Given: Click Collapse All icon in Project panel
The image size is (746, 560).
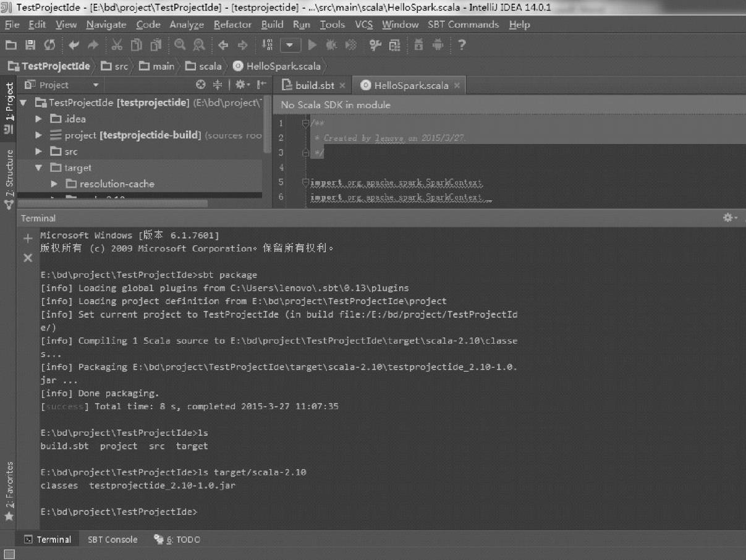Looking at the screenshot, I should click(218, 85).
